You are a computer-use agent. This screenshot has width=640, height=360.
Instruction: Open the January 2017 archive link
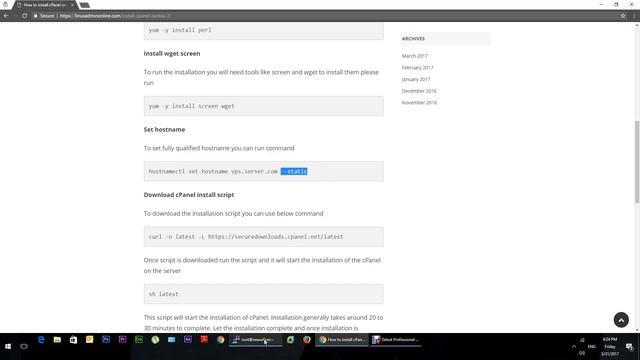416,79
